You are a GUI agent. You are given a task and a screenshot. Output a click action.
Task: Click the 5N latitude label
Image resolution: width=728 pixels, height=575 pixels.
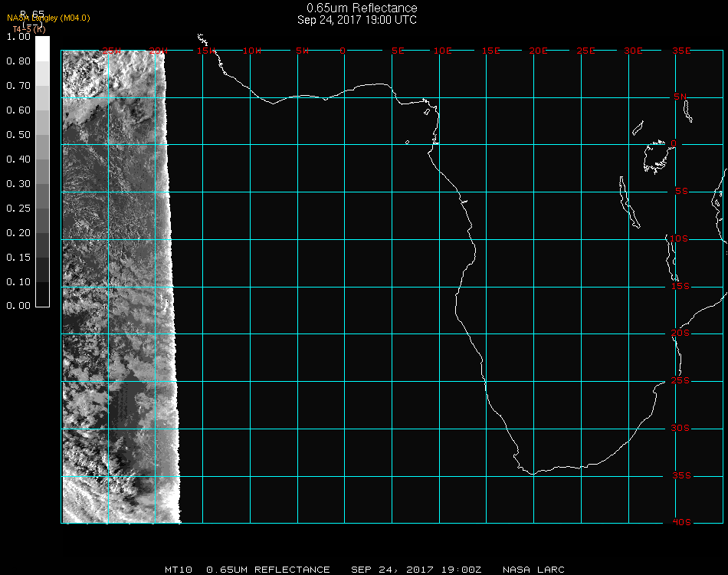pos(680,97)
